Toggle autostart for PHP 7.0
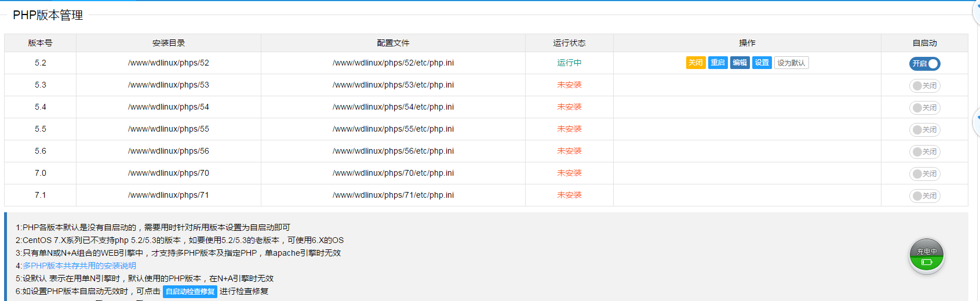The width and height of the screenshot is (980, 301). [924, 174]
